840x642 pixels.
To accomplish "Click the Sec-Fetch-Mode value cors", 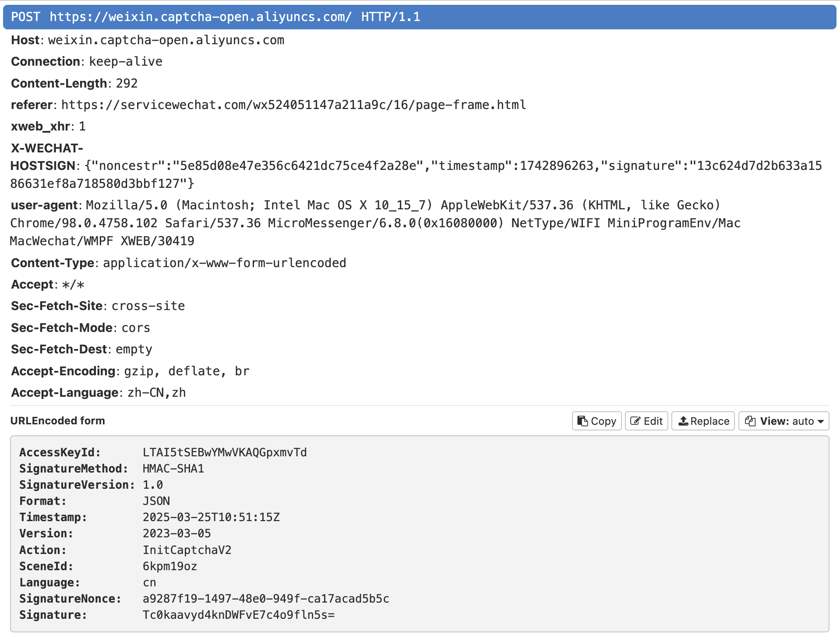I will 136,328.
